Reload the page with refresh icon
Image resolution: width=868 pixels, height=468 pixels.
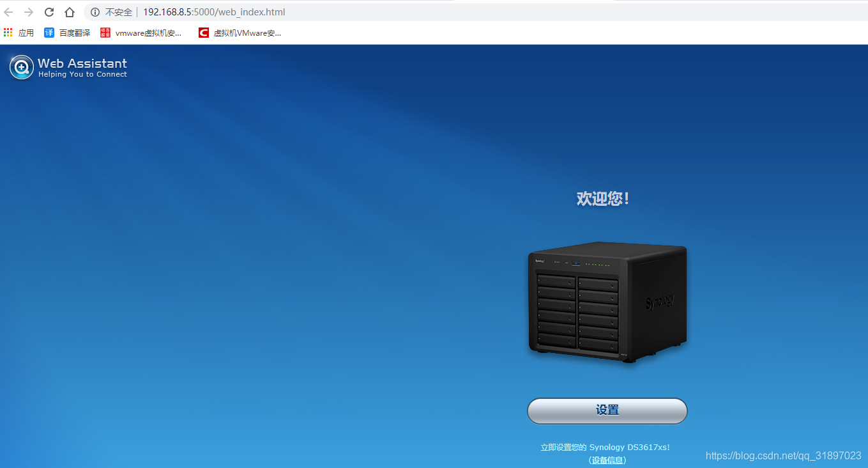click(49, 12)
